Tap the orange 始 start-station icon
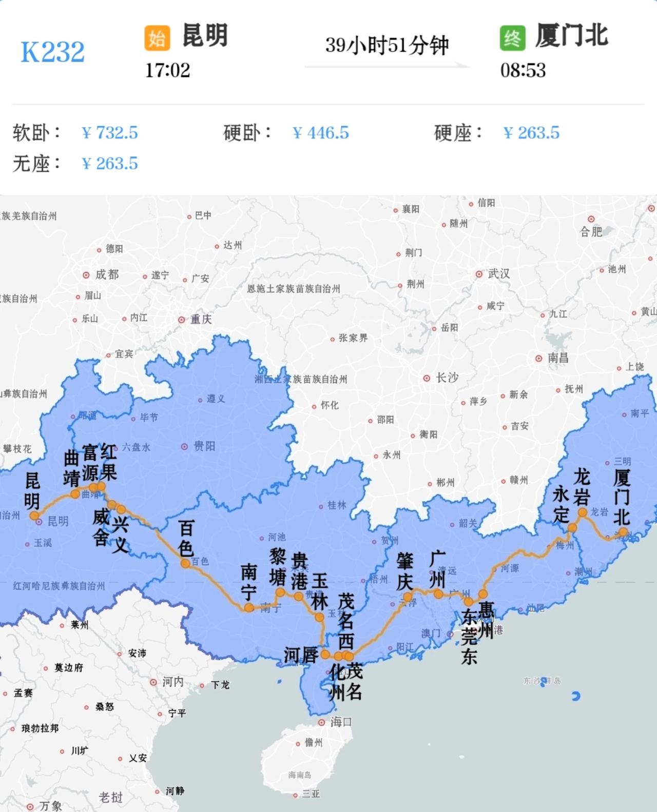657x812 pixels. tap(157, 38)
